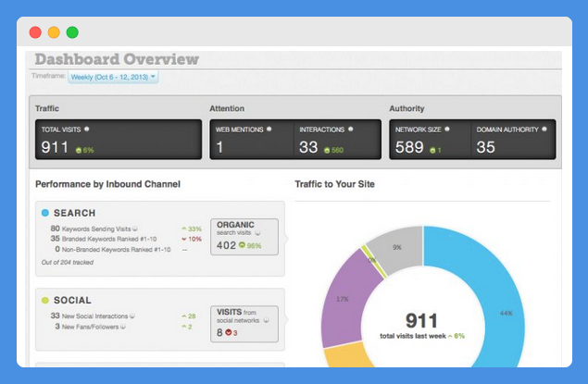Open the Interactions 33 tile

pyautogui.click(x=337, y=140)
